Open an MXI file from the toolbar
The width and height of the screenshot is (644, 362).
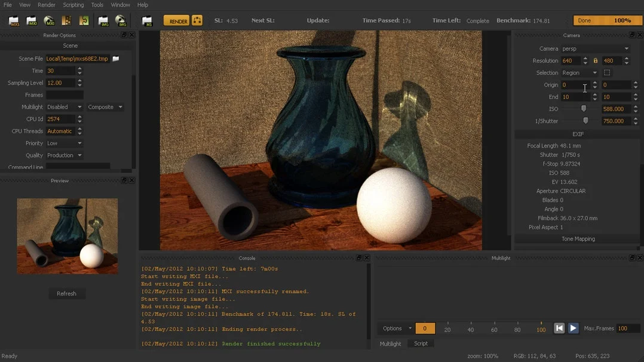coord(31,20)
